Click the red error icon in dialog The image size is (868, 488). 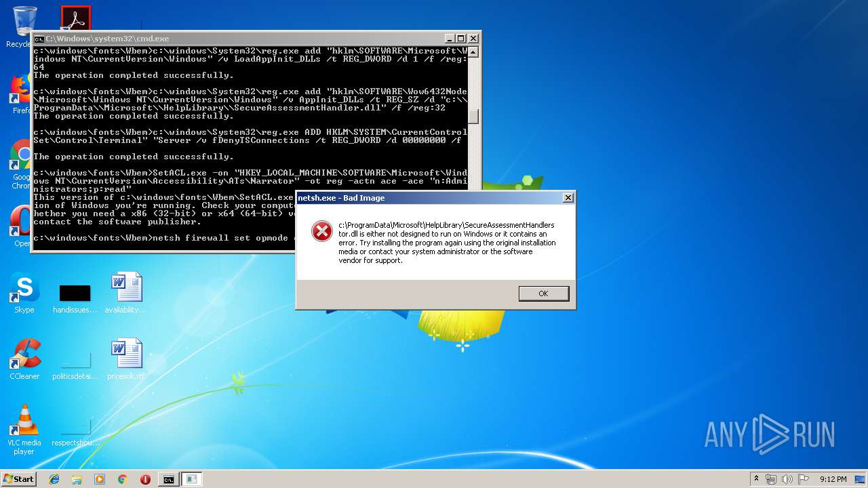[x=321, y=232]
